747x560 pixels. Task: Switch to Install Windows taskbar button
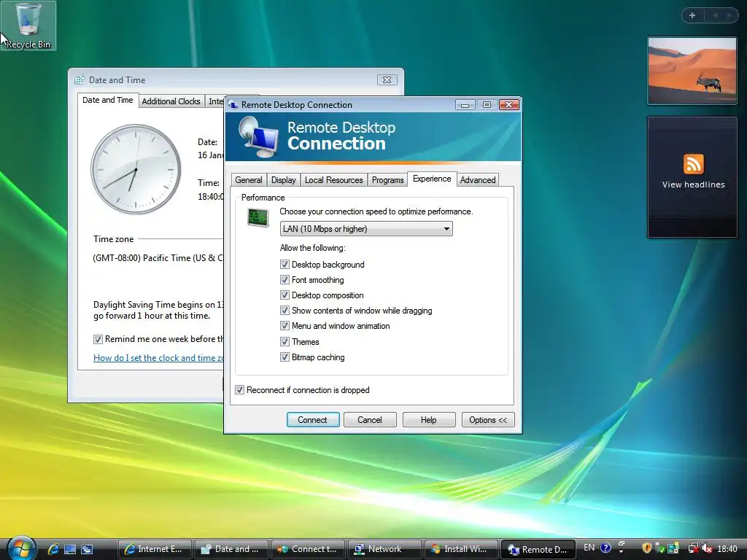pos(461,549)
